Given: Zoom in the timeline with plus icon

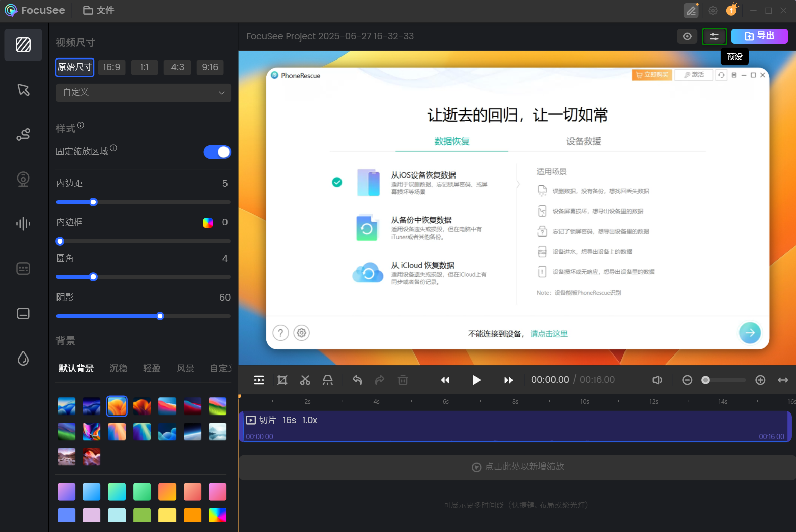Looking at the screenshot, I should coord(760,380).
